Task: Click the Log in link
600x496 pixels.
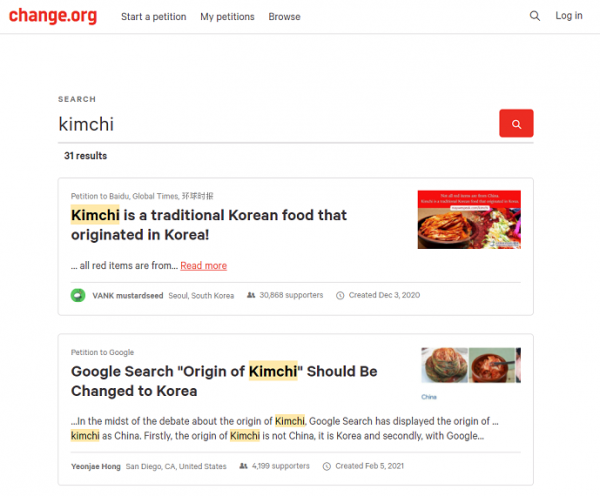Action: coord(569,16)
